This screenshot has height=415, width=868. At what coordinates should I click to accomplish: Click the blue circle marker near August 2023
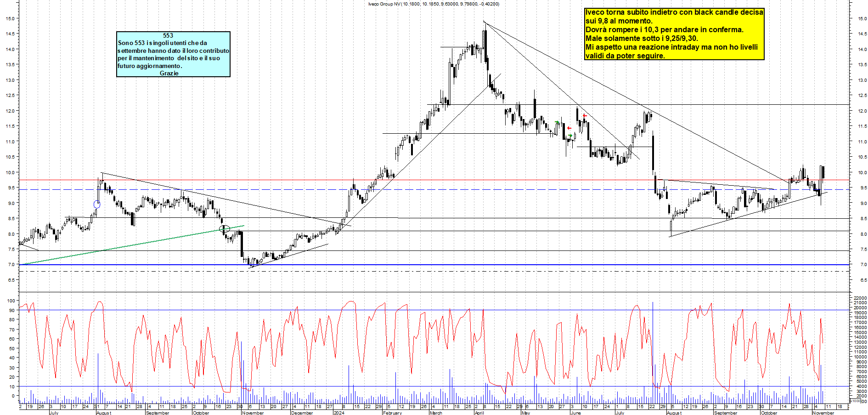(x=97, y=204)
